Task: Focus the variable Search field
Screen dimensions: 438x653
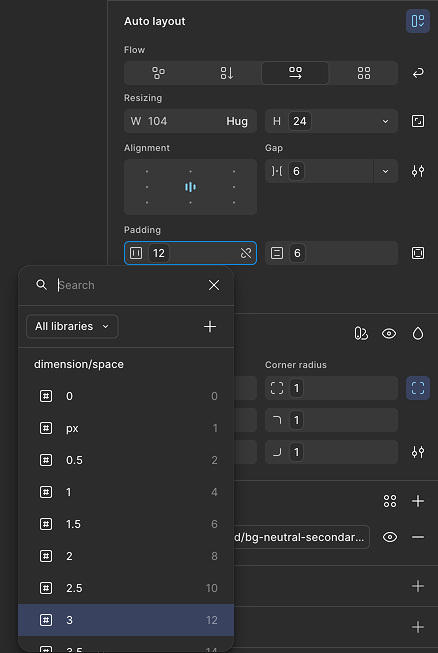Action: pyautogui.click(x=129, y=285)
